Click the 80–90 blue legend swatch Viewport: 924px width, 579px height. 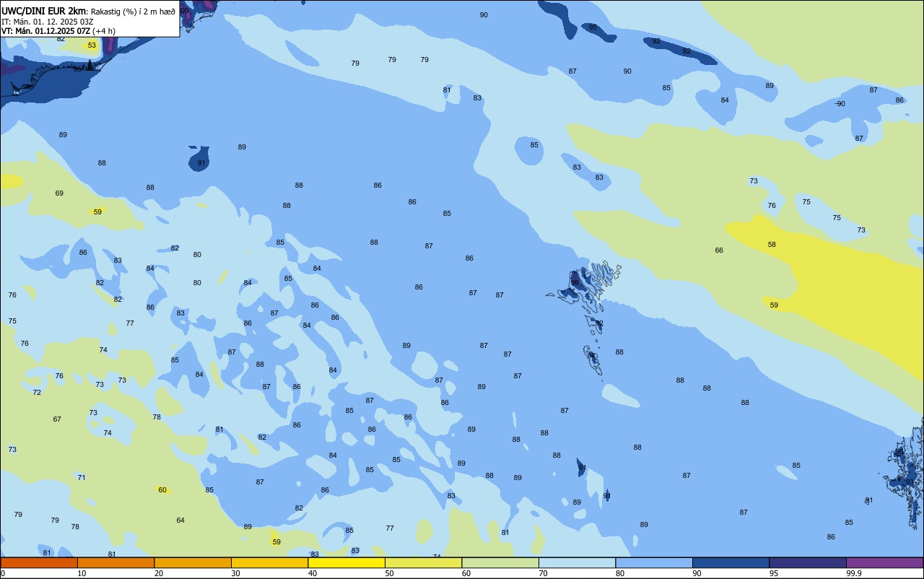[654, 562]
